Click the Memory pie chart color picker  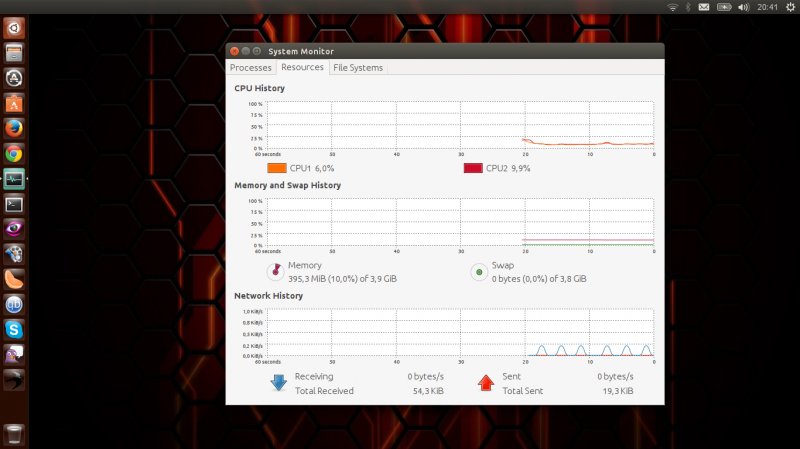(x=275, y=271)
